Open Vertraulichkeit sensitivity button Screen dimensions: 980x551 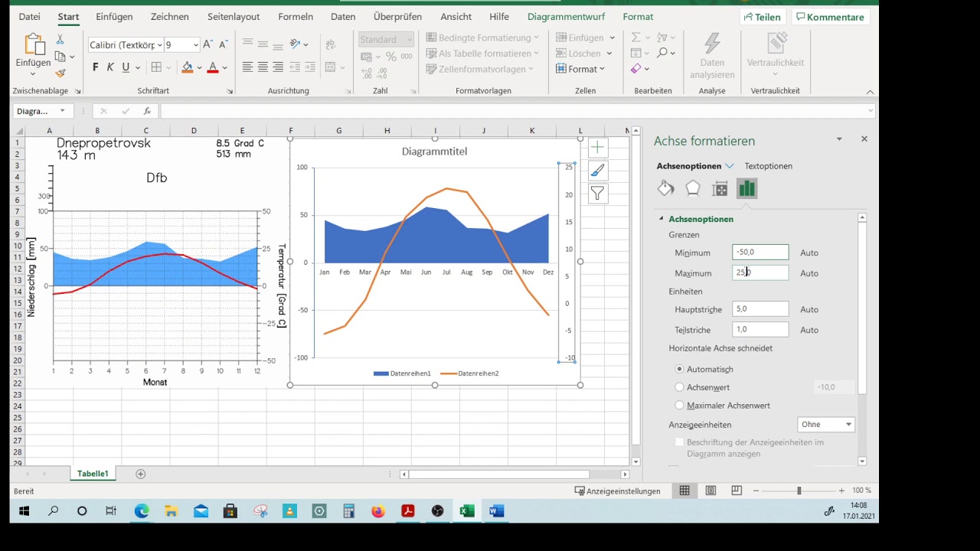coord(776,55)
